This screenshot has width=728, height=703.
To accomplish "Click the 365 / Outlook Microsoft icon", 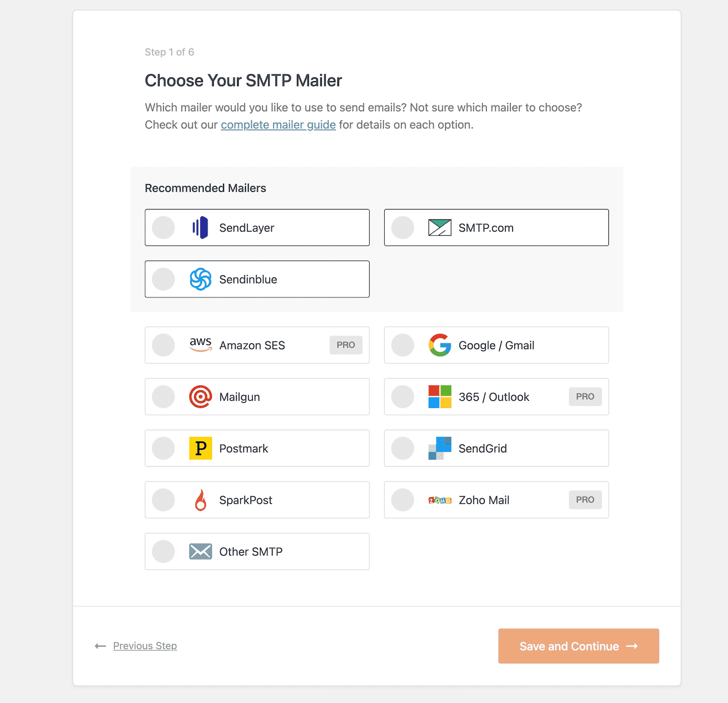I will tap(440, 396).
